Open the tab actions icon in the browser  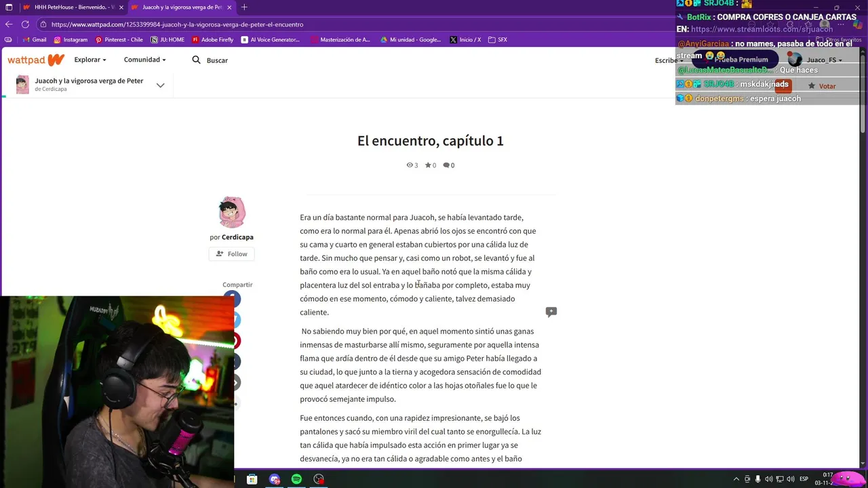point(9,7)
